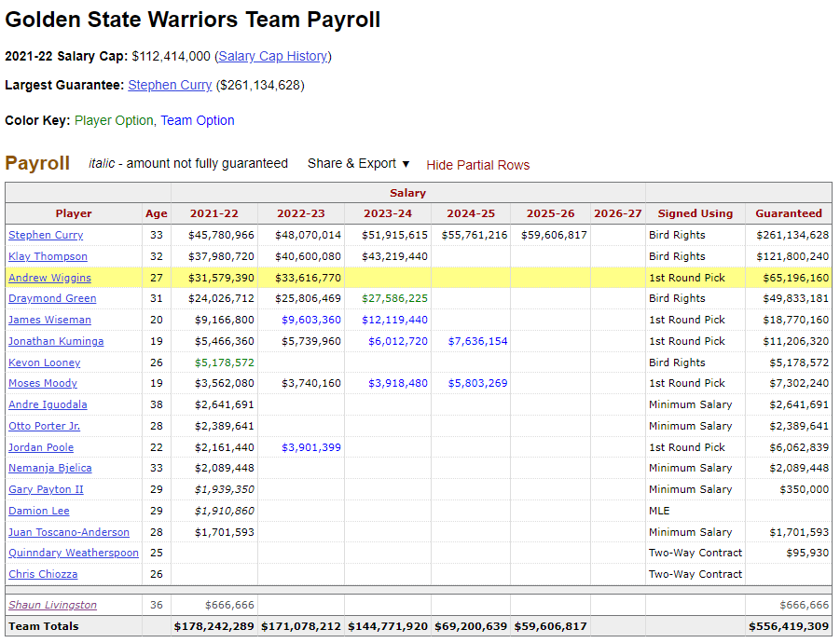Open Klay Thompson's player link

(48, 256)
